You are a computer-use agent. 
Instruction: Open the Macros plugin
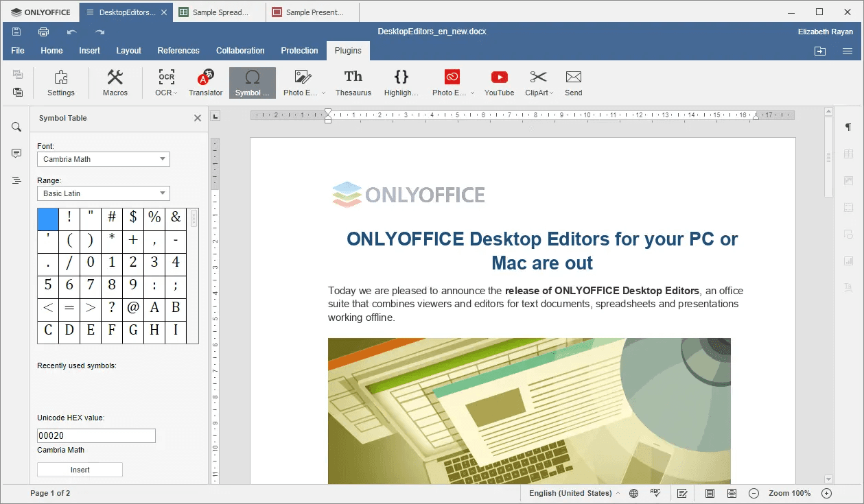click(115, 82)
